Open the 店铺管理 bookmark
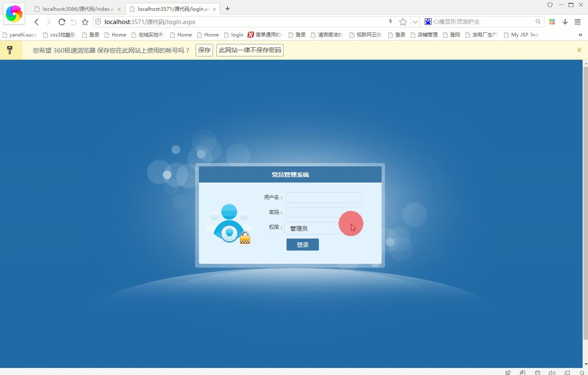 424,35
